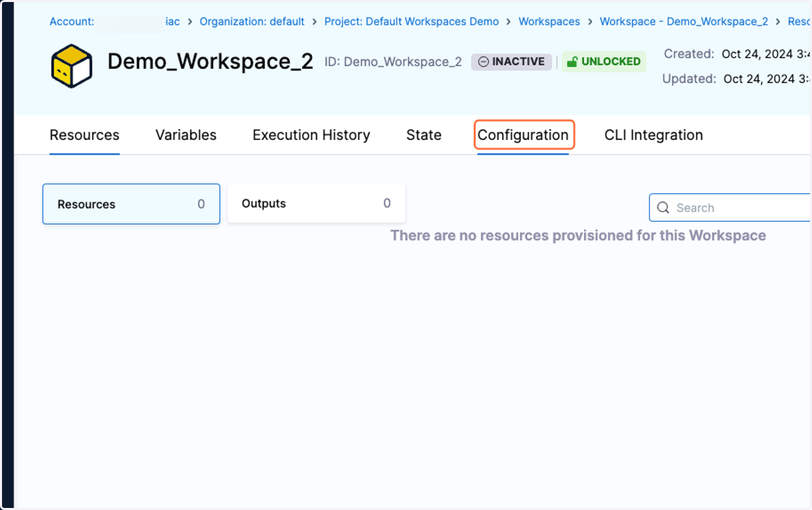This screenshot has height=510, width=812.
Task: Click the Demo_Workspace_2 title heading
Action: coord(210,62)
